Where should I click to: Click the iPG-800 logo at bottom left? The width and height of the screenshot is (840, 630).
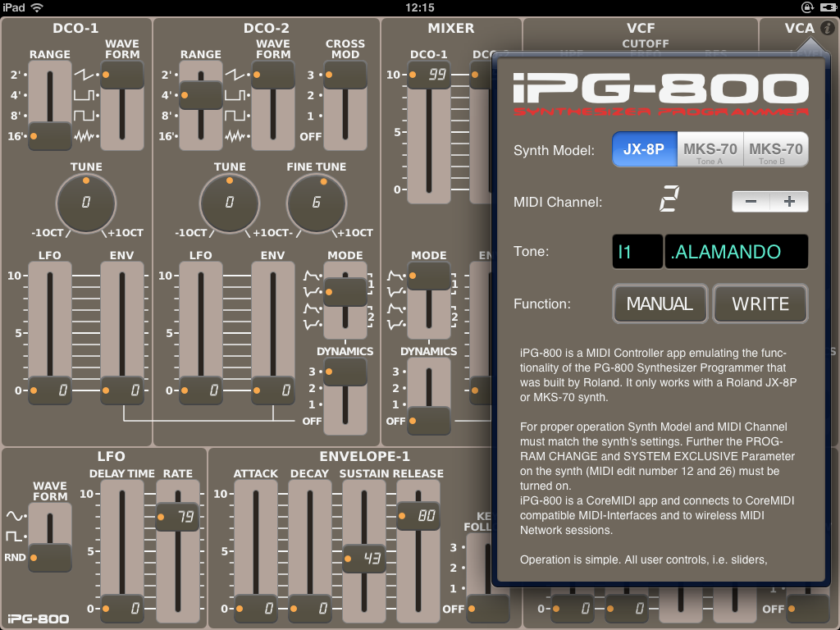tap(38, 619)
